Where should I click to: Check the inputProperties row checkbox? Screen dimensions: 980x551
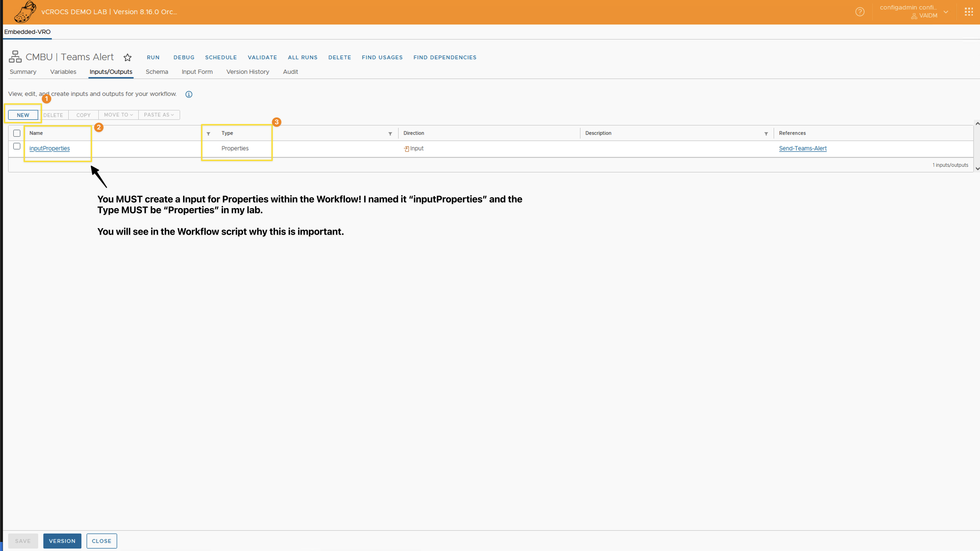point(17,146)
